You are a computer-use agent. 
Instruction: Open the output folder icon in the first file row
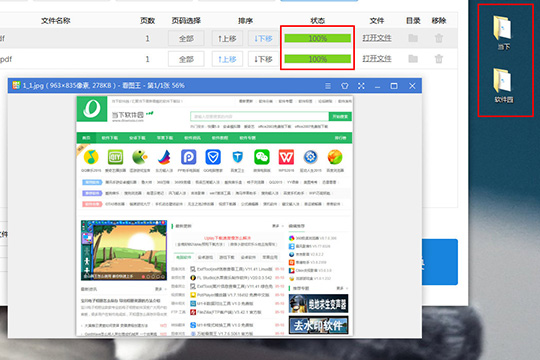[x=413, y=38]
